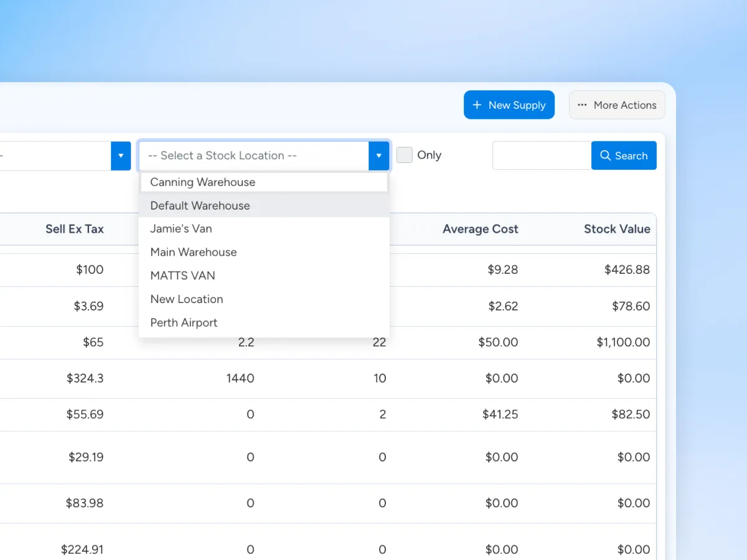
Task: Click the 22 quantity cell
Action: coord(379,342)
